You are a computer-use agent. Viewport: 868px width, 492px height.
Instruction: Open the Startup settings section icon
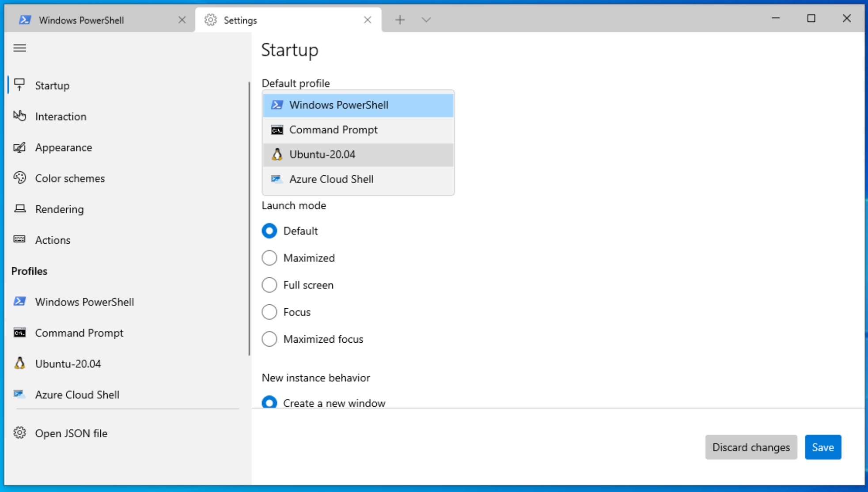pos(20,85)
